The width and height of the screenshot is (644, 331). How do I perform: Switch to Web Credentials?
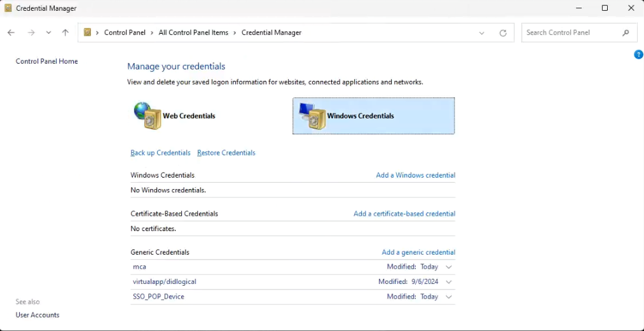click(x=189, y=116)
